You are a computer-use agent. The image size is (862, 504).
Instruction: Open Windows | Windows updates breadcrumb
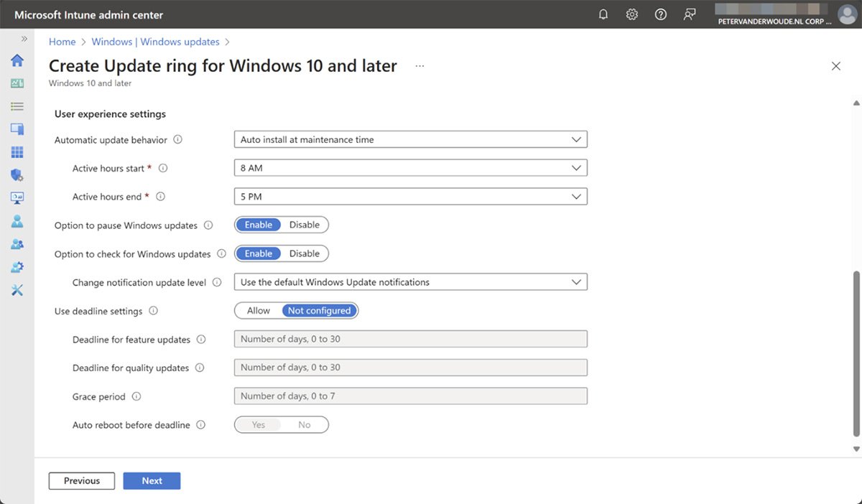tap(155, 42)
